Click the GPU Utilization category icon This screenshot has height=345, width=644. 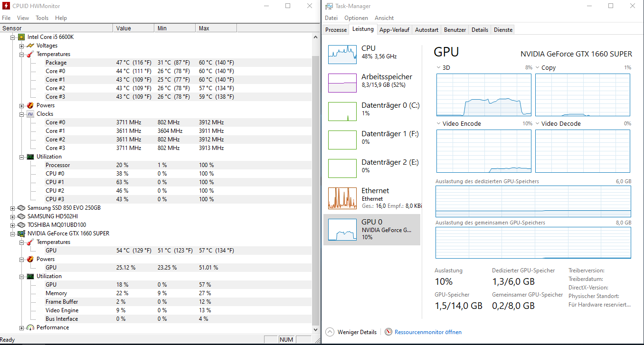(30, 276)
